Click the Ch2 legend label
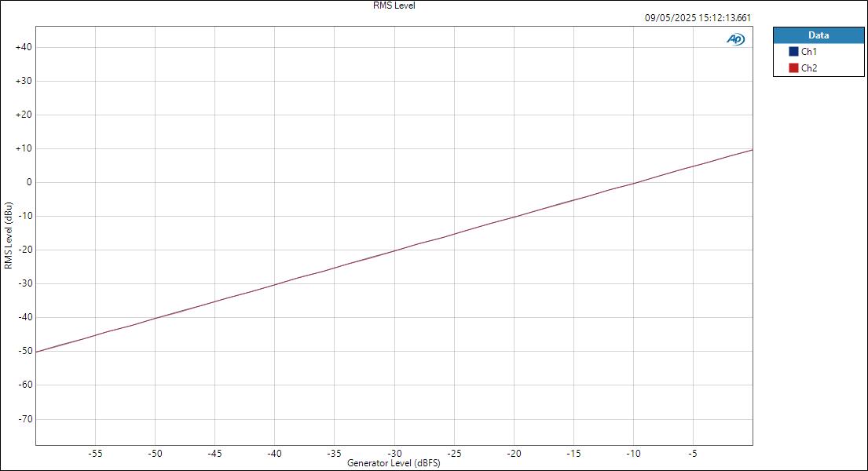 coord(809,68)
